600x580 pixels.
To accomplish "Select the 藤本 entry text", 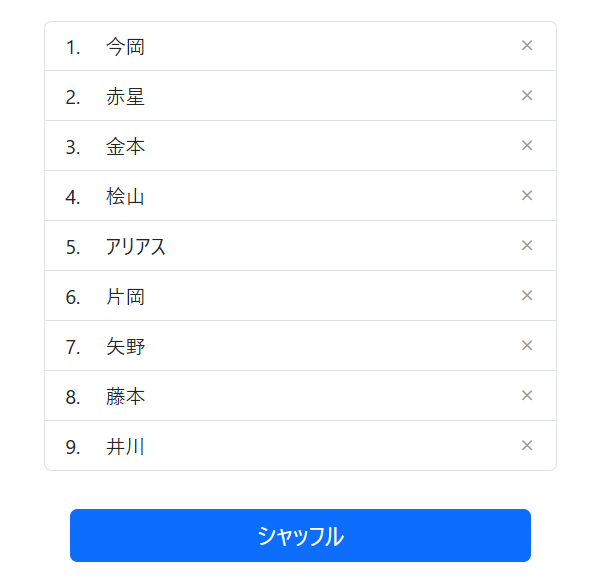I will (x=125, y=397).
